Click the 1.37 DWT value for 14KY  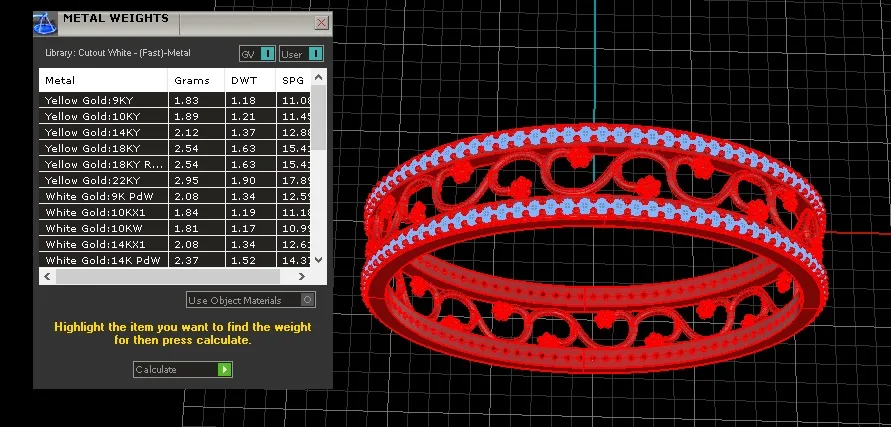click(x=243, y=132)
